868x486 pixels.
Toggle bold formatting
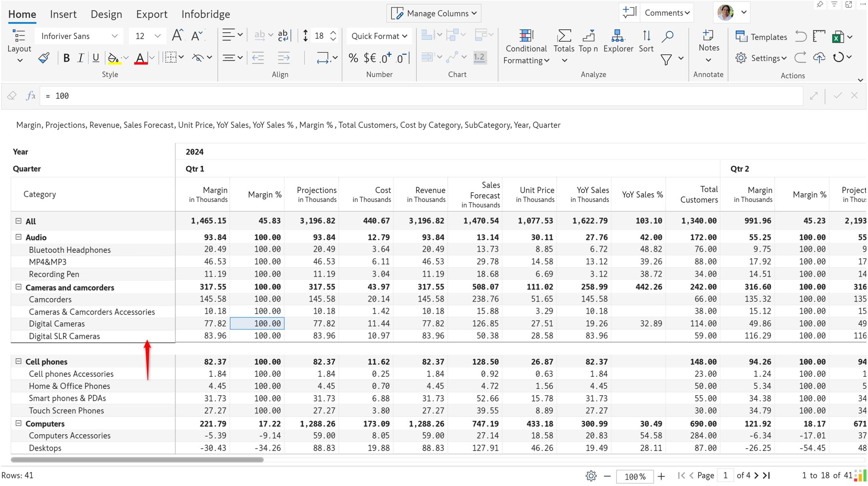point(66,58)
